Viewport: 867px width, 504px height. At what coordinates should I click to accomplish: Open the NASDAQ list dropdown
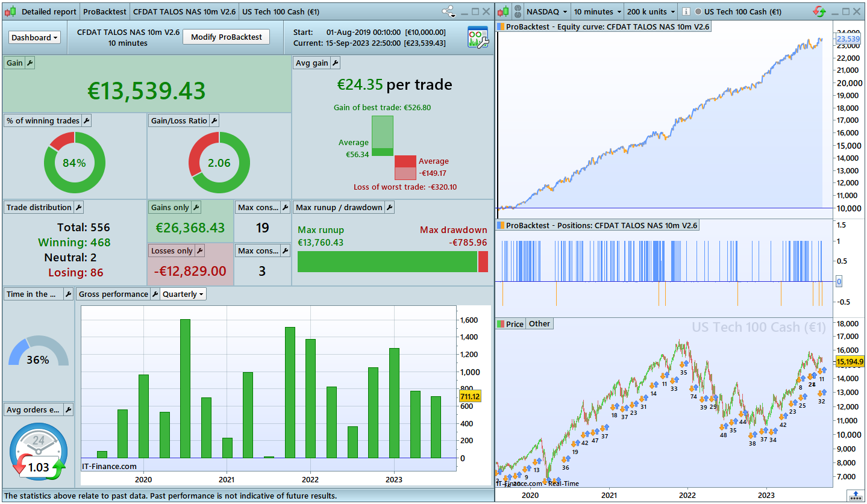pos(546,11)
